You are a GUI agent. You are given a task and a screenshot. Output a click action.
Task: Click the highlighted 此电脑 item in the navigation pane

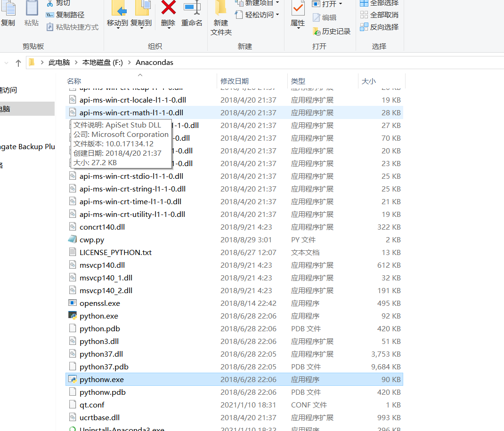pyautogui.click(x=27, y=109)
